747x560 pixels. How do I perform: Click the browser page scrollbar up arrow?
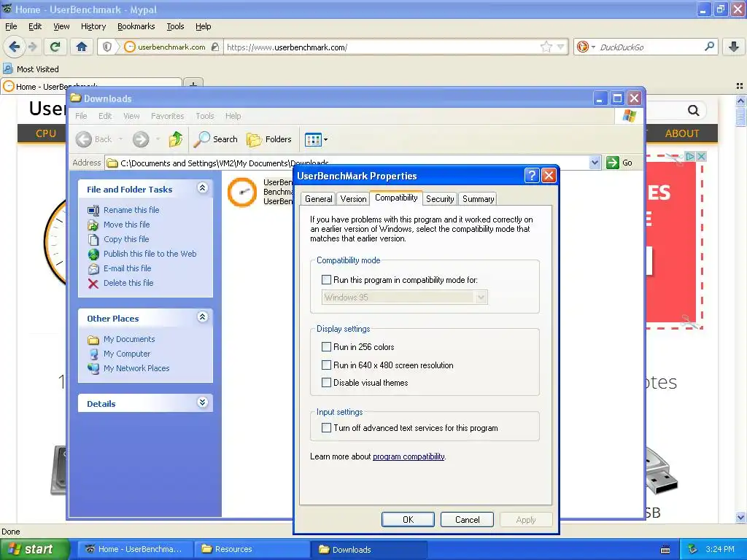tap(740, 101)
